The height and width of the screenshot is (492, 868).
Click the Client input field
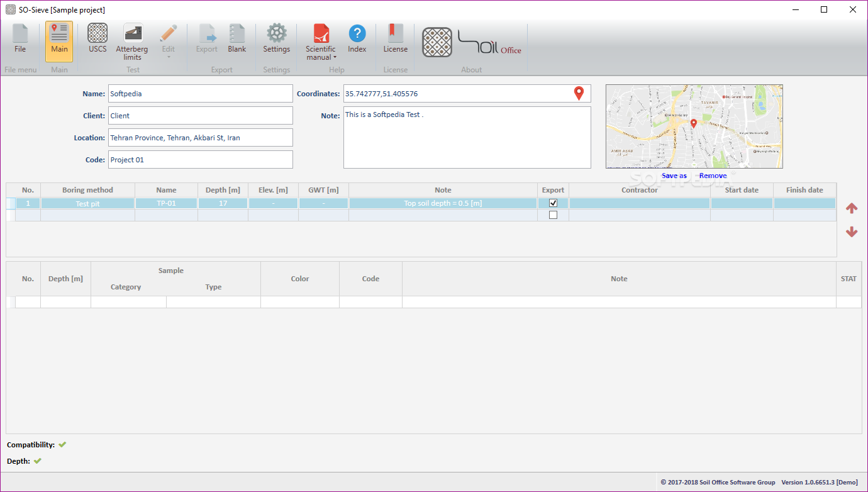point(201,116)
